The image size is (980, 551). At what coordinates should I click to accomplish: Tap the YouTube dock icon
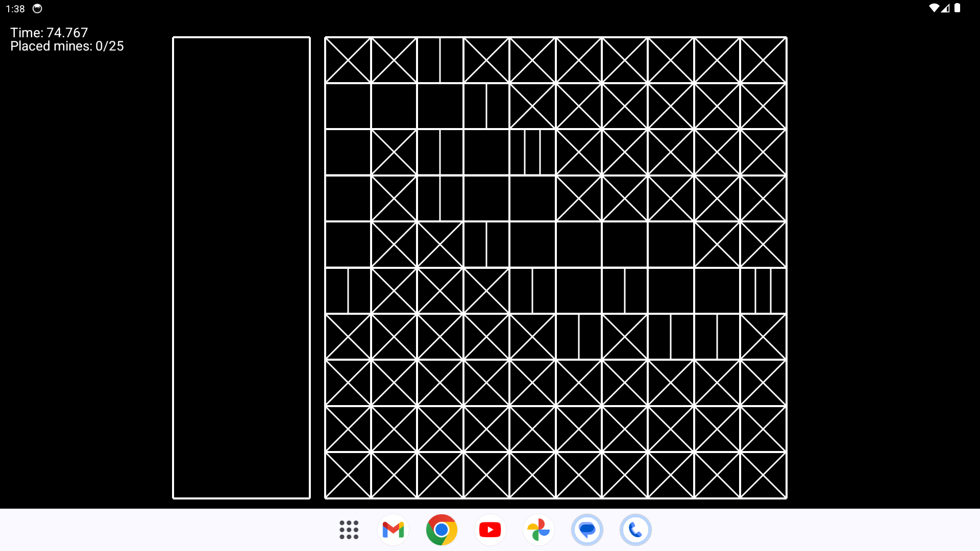point(490,530)
